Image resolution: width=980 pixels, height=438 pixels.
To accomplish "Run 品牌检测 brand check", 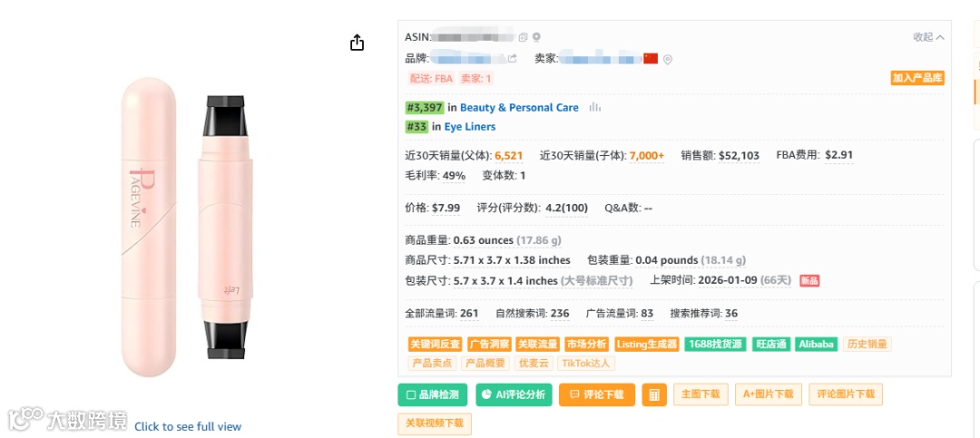I will (x=433, y=394).
